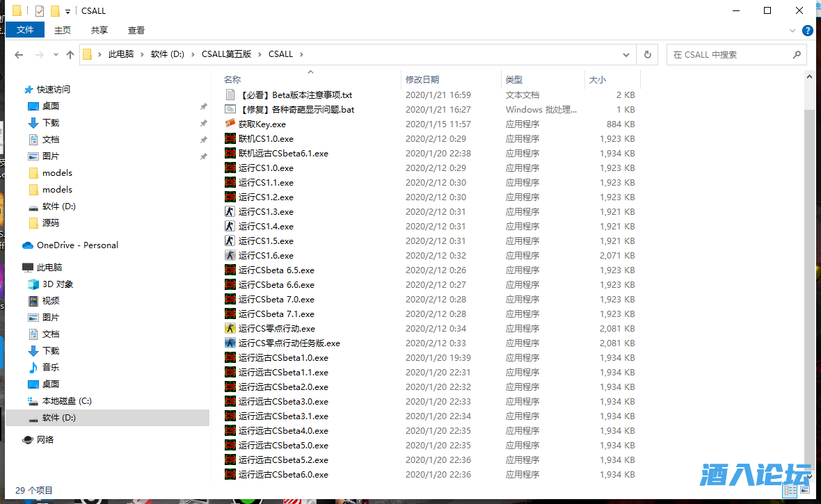821x504 pixels.
Task: Click file name 运行远古CSbeta5.2.exe
Action: 283,460
